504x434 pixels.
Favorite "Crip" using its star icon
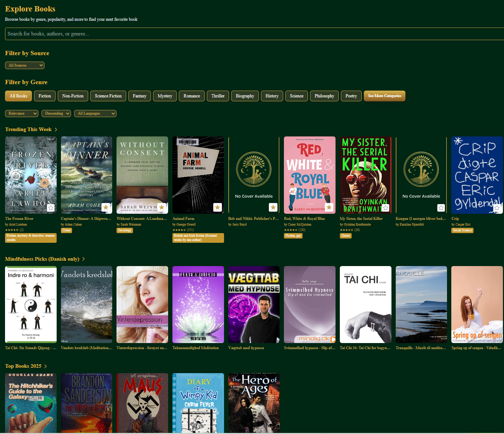(x=496, y=207)
